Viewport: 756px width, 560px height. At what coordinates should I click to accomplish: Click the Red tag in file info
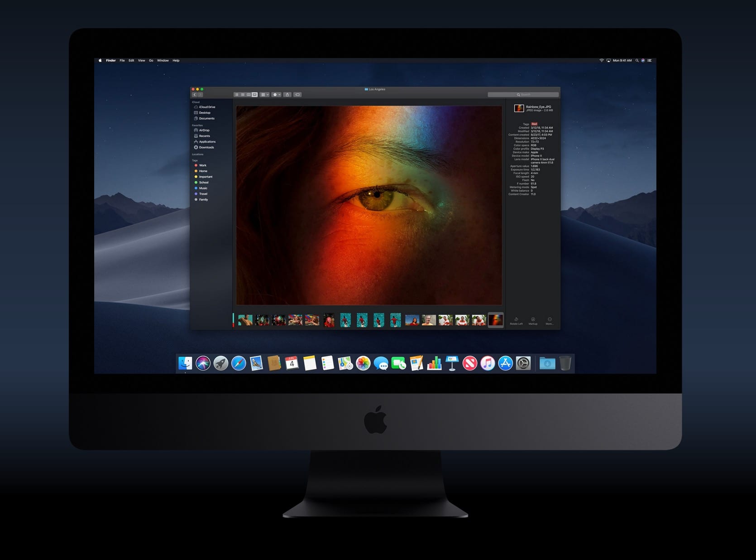click(534, 124)
